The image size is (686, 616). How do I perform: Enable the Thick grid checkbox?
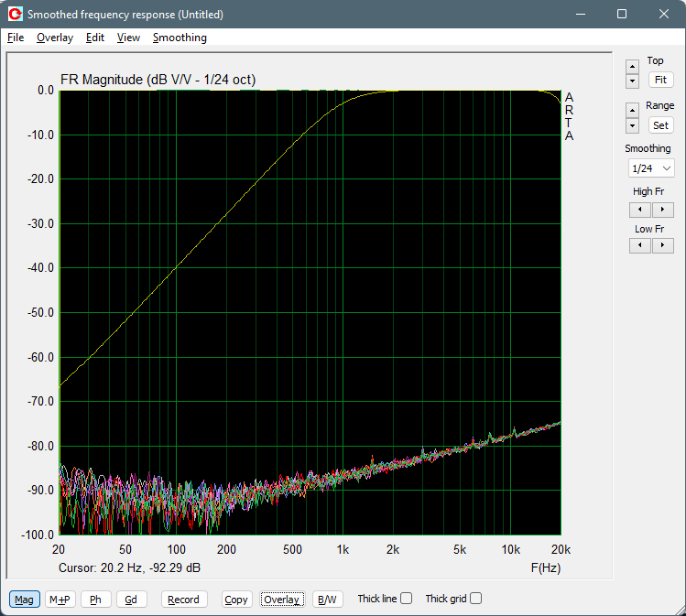[476, 598]
